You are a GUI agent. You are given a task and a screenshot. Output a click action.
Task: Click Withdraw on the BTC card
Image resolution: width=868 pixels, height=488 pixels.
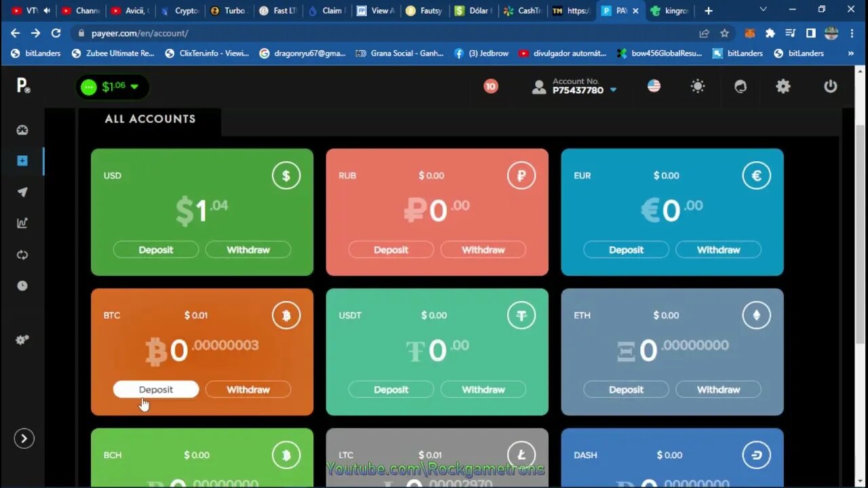pyautogui.click(x=248, y=389)
